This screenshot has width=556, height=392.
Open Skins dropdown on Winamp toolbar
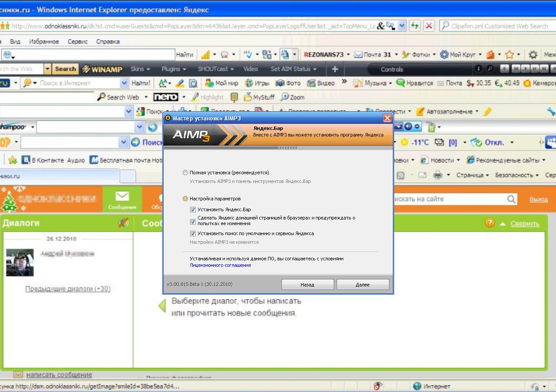coord(140,69)
